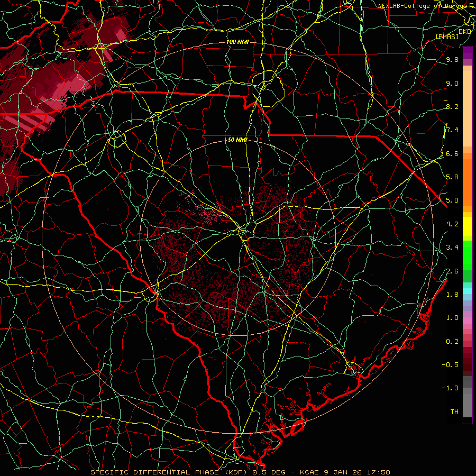
Task: Click the -1.3 legend value
Action: click(450, 388)
